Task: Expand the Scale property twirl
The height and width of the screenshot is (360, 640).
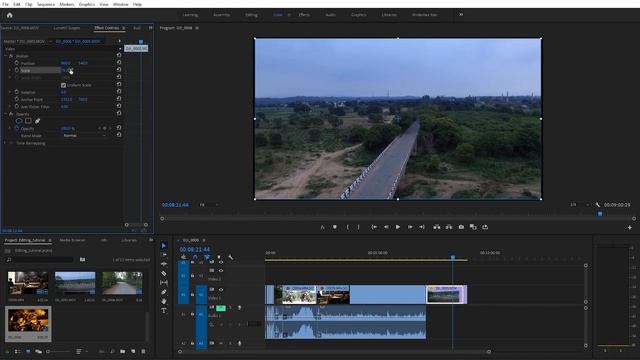Action: tap(10, 70)
